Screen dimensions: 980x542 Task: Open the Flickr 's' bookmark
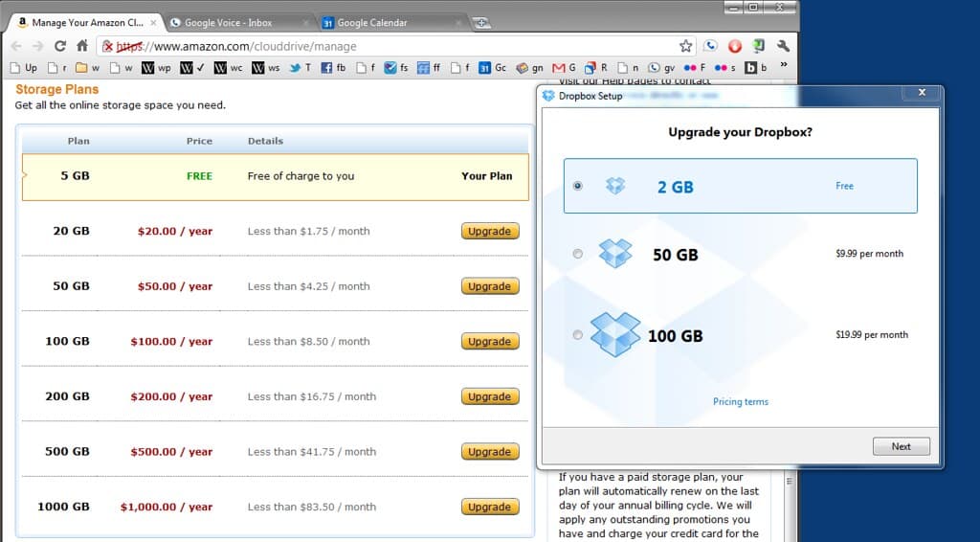[725, 68]
